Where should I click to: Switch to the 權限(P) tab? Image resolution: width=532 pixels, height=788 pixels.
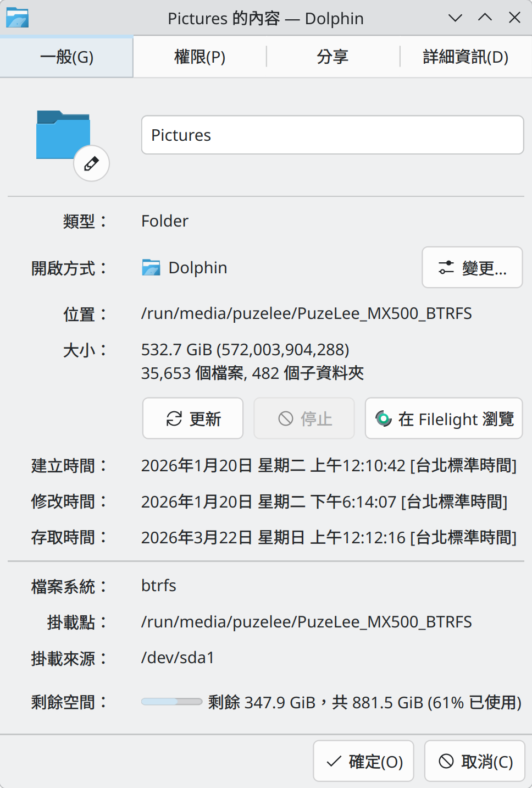pos(199,57)
